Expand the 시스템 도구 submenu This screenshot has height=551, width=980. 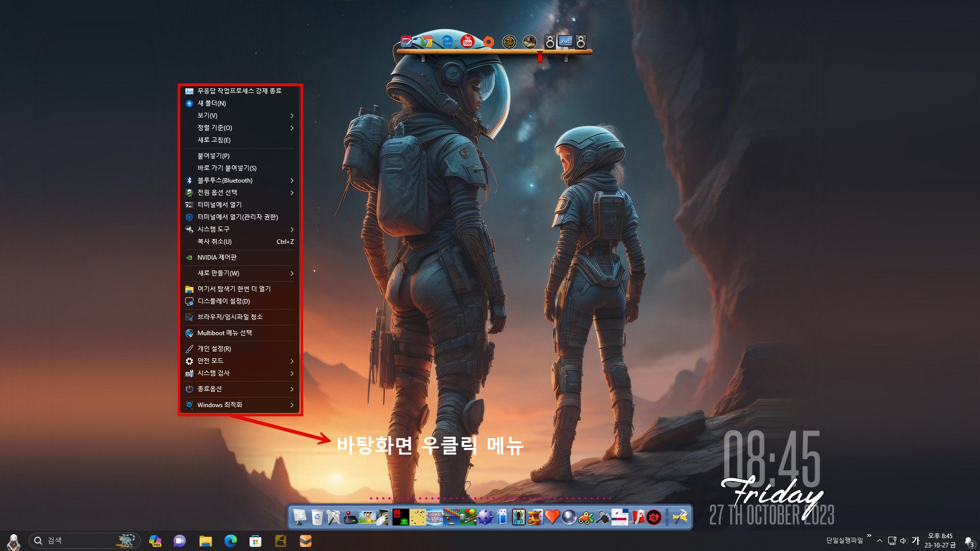[239, 229]
